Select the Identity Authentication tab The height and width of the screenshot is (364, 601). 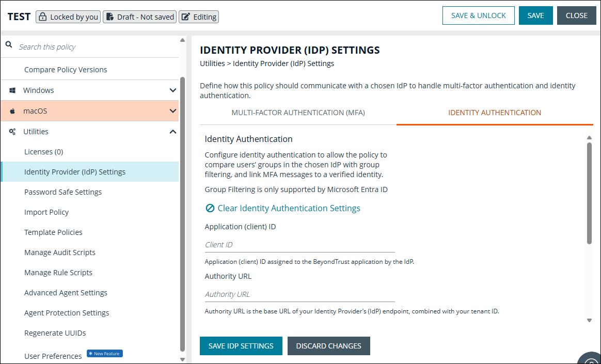494,112
